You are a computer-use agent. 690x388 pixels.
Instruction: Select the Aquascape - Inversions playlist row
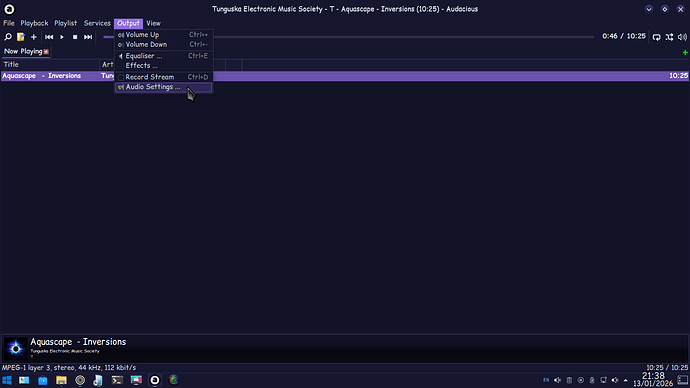345,76
